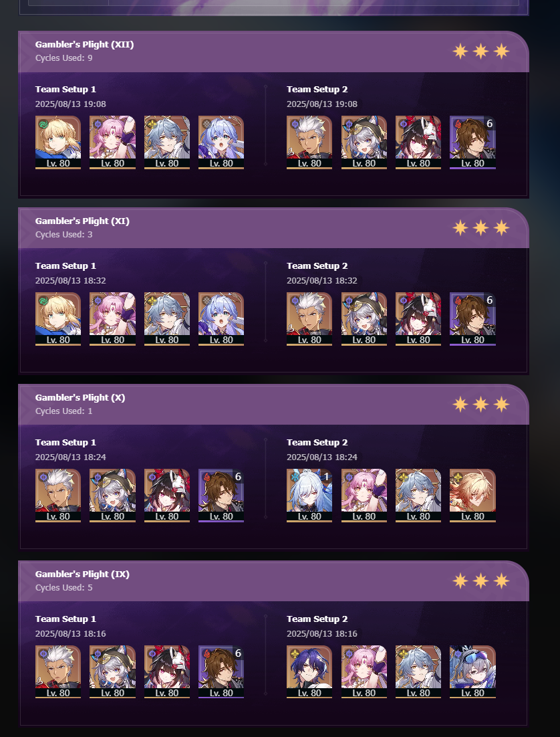Click the Gambler's Plight (XII) header

pos(273,51)
